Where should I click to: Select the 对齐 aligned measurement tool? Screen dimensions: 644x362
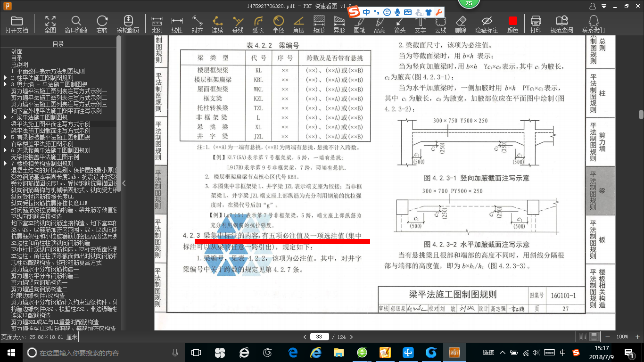point(197,24)
